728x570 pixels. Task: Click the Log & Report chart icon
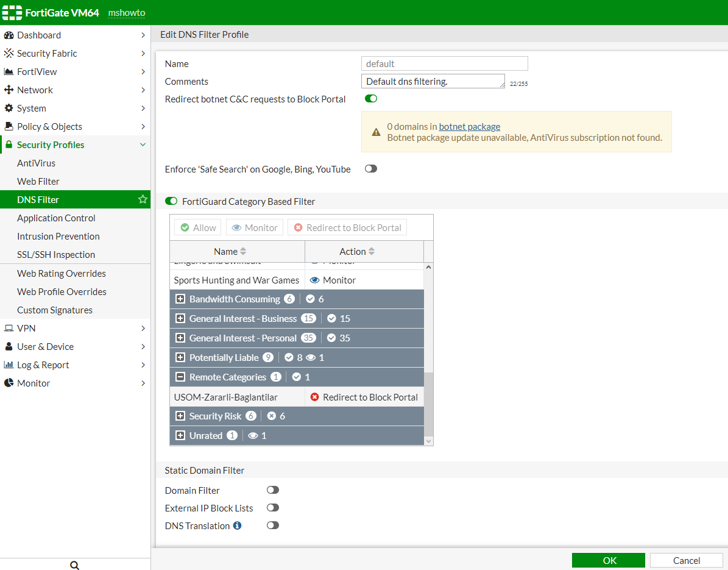(9, 365)
